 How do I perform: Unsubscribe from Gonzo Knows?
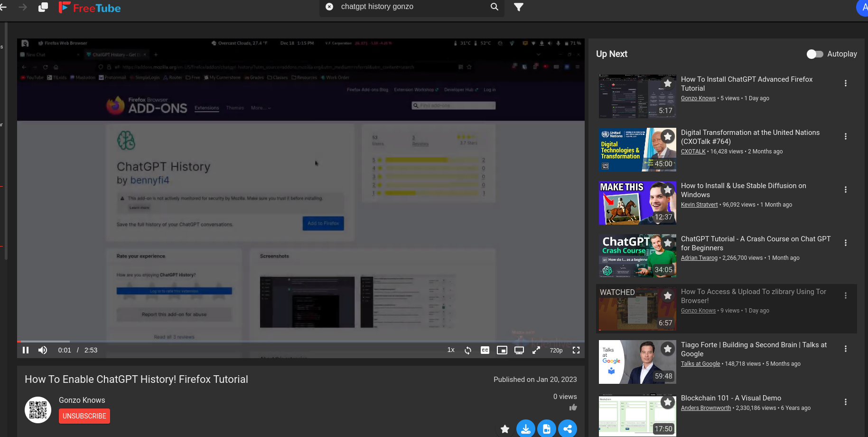pyautogui.click(x=84, y=416)
